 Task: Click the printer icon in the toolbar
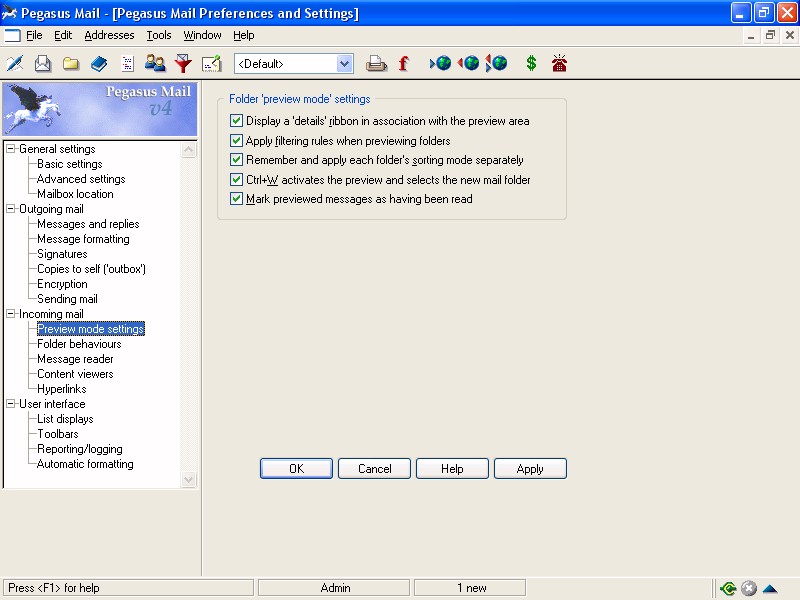376,63
